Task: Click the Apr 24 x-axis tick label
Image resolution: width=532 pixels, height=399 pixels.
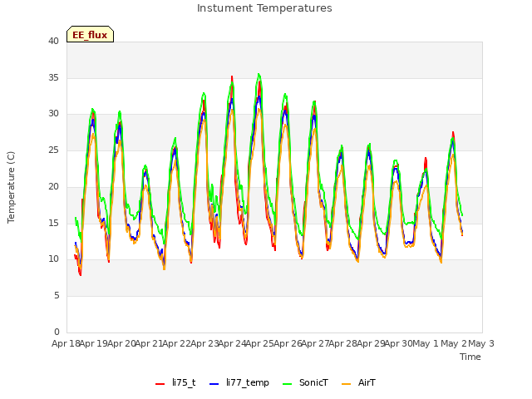Action: pos(233,343)
